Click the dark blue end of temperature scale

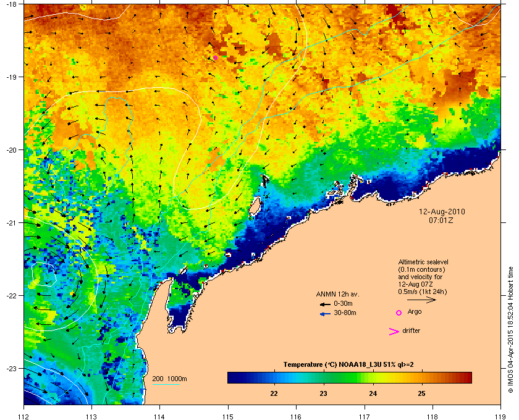pyautogui.click(x=232, y=377)
